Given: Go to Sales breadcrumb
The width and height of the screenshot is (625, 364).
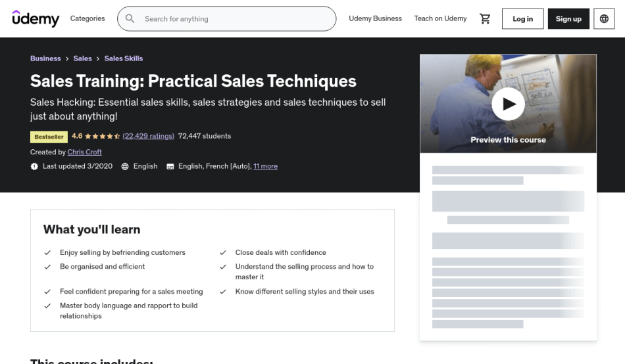Looking at the screenshot, I should [82, 58].
